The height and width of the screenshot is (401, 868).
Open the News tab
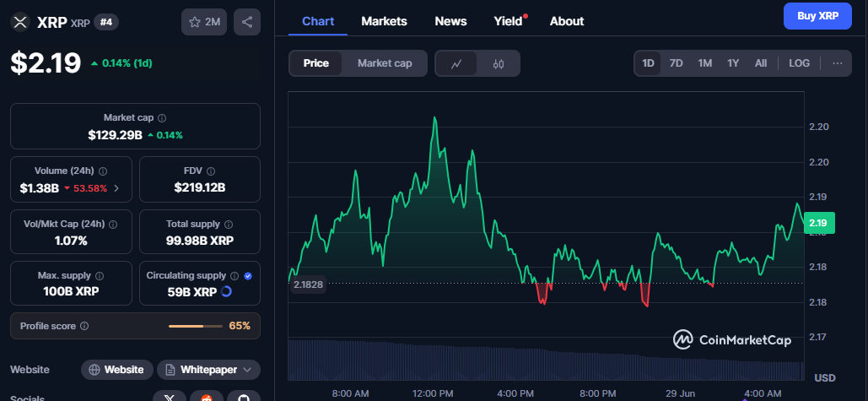tap(450, 21)
